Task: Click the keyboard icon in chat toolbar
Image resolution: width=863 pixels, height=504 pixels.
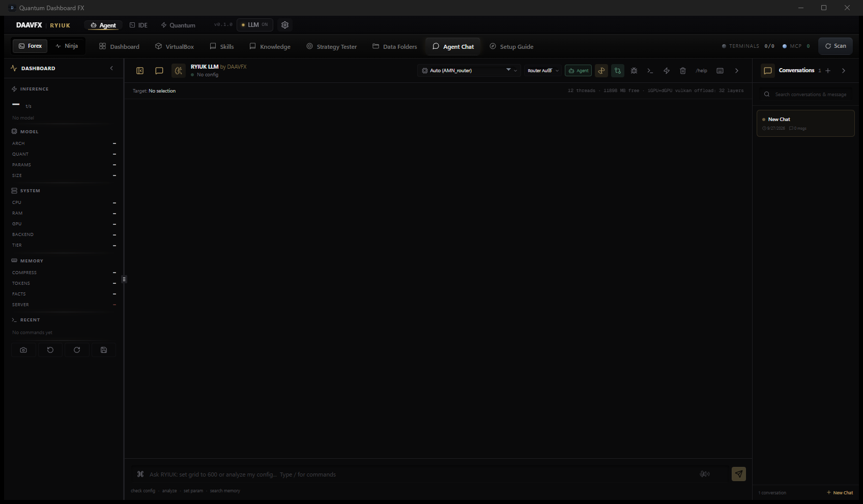Action: [x=720, y=71]
